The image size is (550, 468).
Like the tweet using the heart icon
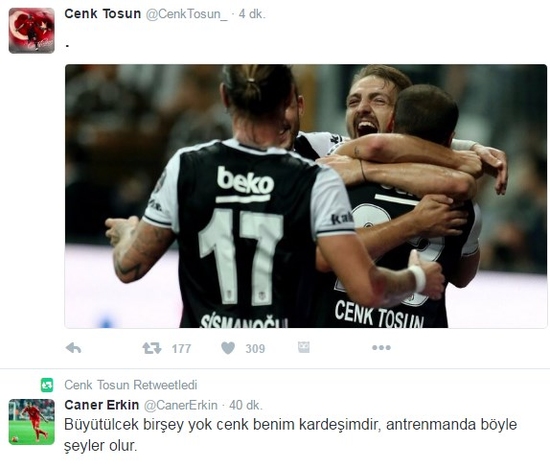[228, 348]
